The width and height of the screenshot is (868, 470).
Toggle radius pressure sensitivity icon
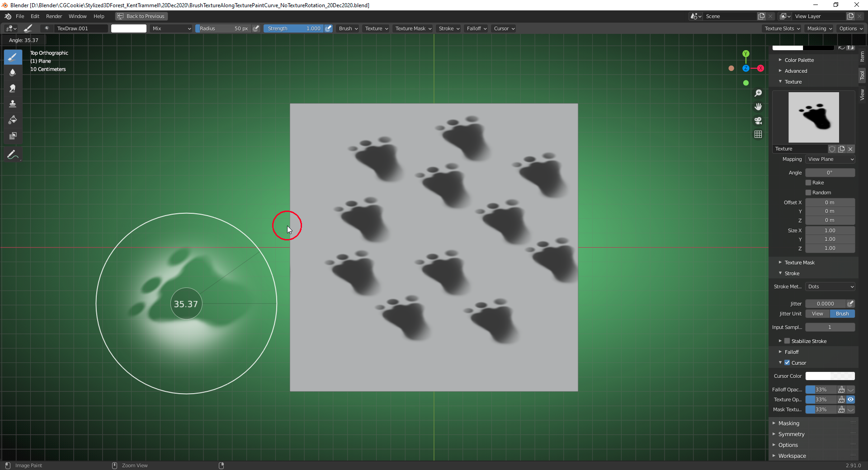coord(256,28)
